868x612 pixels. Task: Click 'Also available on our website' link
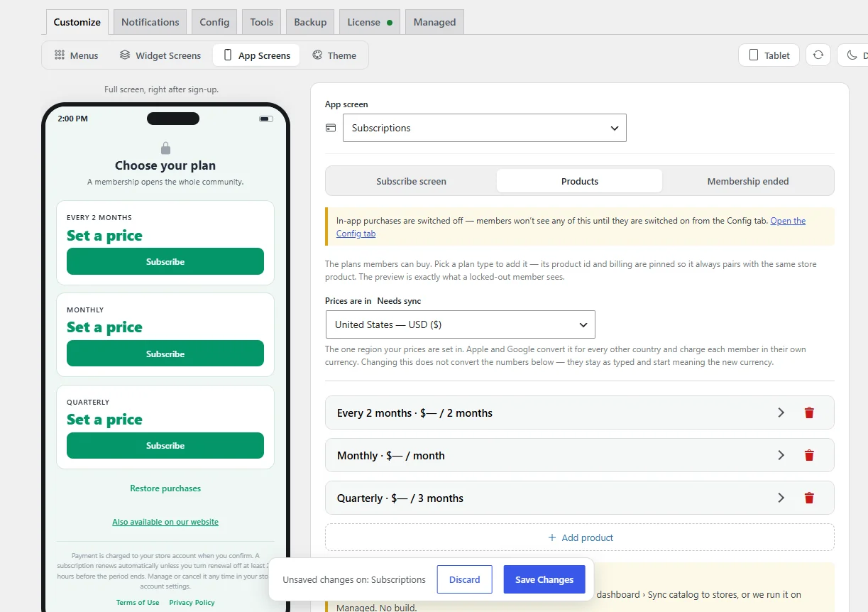165,522
